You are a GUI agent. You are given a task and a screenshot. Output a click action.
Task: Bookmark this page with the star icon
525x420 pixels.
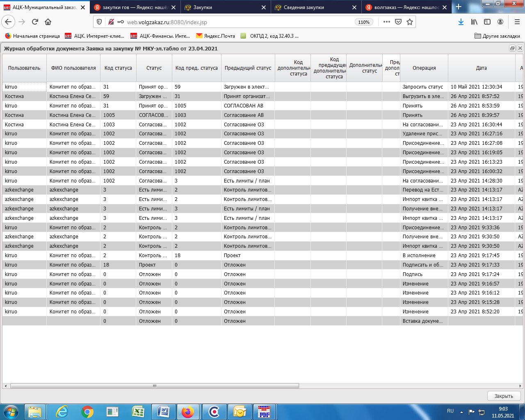(x=409, y=22)
